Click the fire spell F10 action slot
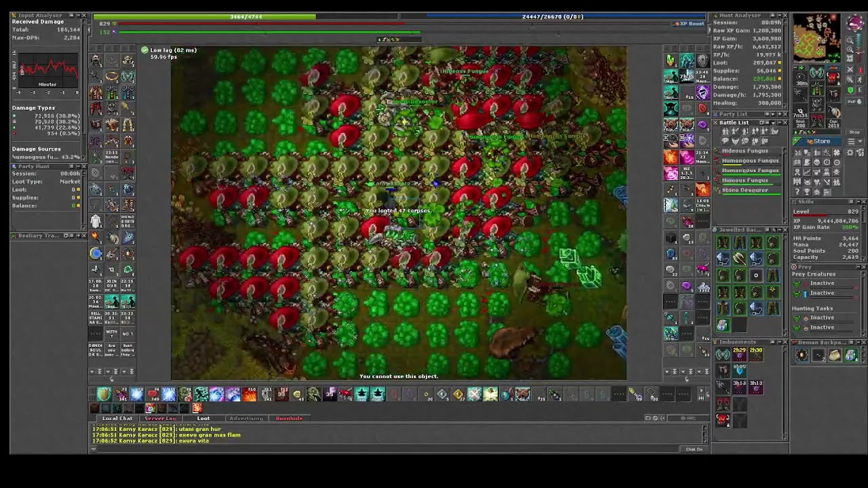The height and width of the screenshot is (488, 868). 250,393
